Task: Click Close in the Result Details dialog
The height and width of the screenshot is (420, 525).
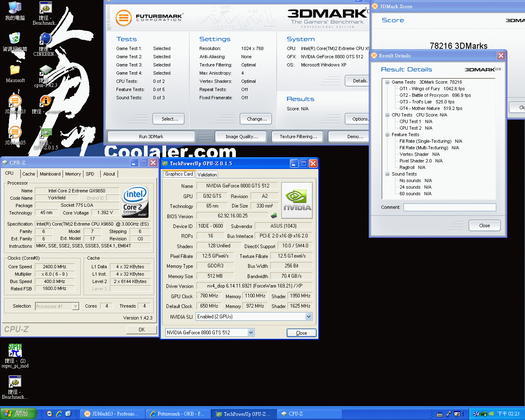Action: pyautogui.click(x=484, y=226)
